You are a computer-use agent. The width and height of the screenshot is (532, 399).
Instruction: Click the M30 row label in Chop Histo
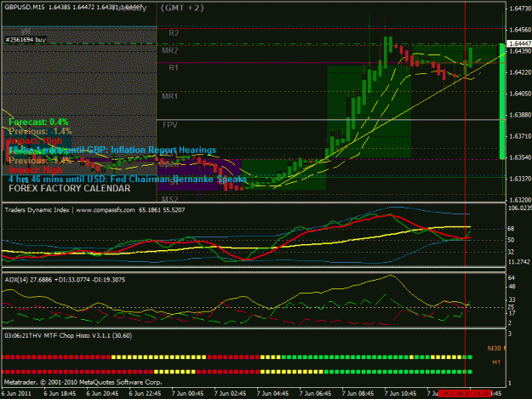pos(496,348)
